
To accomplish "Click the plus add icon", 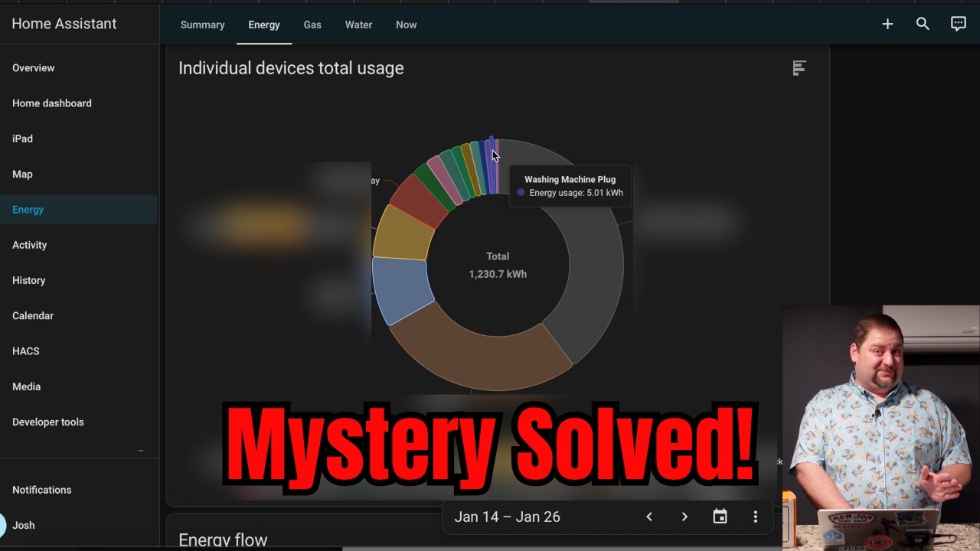I will (887, 24).
